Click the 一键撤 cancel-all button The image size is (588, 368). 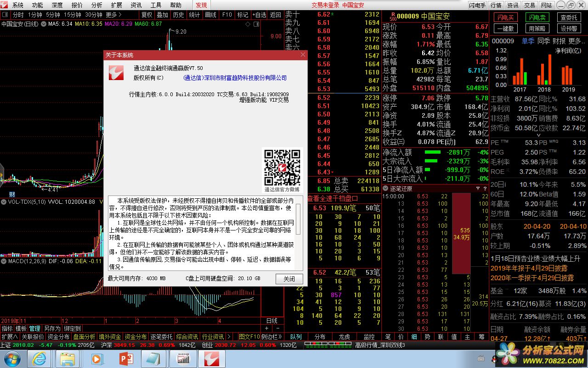505,29
